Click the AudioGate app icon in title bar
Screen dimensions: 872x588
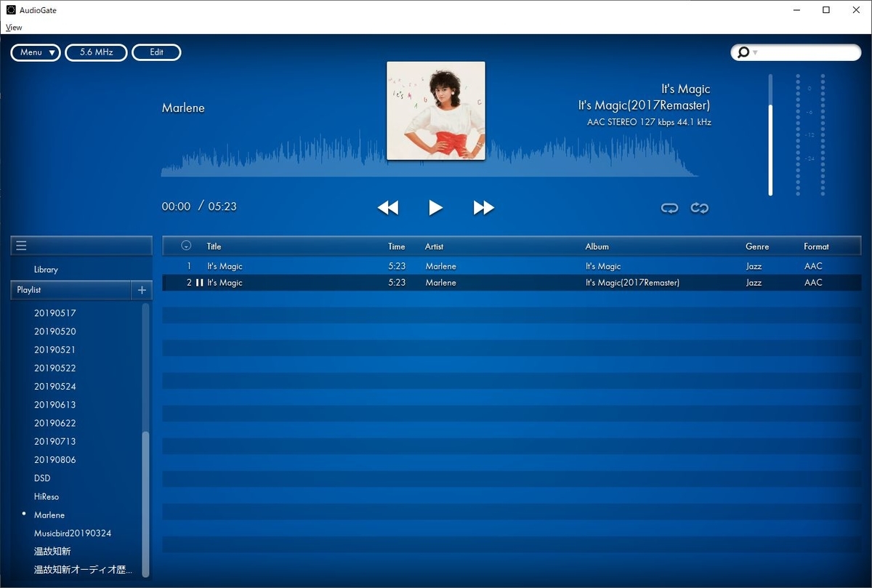(x=11, y=10)
